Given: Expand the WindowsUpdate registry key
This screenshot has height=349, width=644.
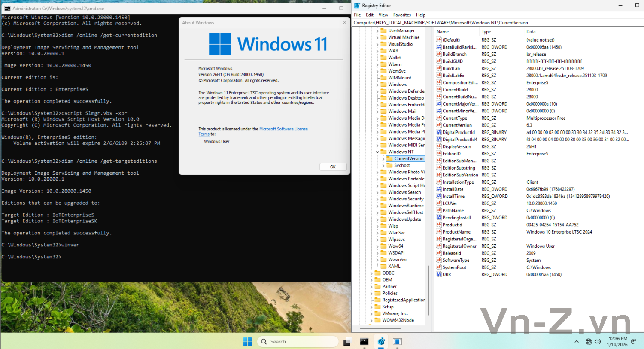Looking at the screenshot, I should click(377, 219).
